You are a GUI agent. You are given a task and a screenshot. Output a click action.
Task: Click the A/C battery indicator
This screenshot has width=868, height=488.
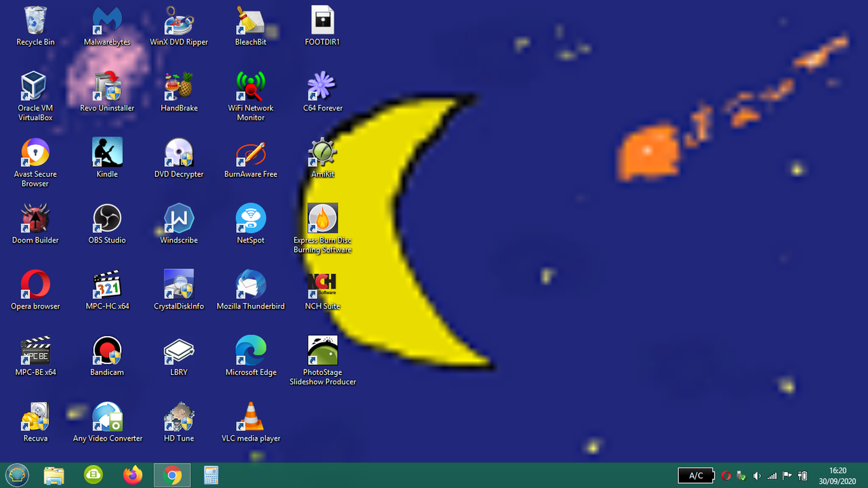[x=696, y=476]
